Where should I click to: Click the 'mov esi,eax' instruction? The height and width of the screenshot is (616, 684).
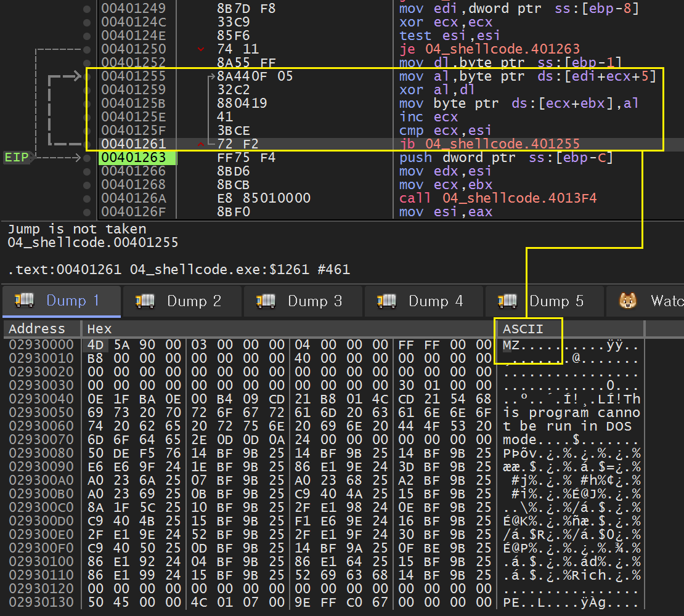click(x=446, y=212)
